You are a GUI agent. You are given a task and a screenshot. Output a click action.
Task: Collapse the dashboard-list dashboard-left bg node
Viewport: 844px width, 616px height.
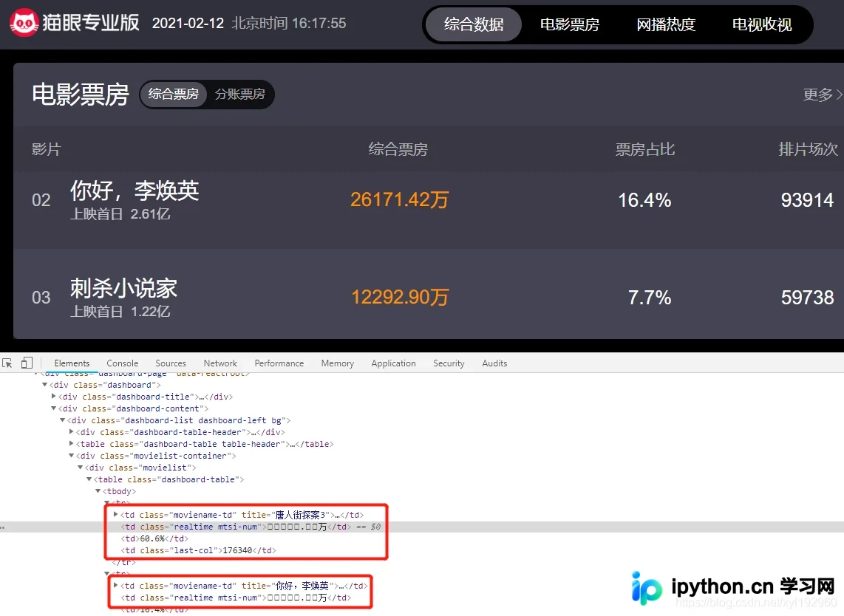coord(62,420)
